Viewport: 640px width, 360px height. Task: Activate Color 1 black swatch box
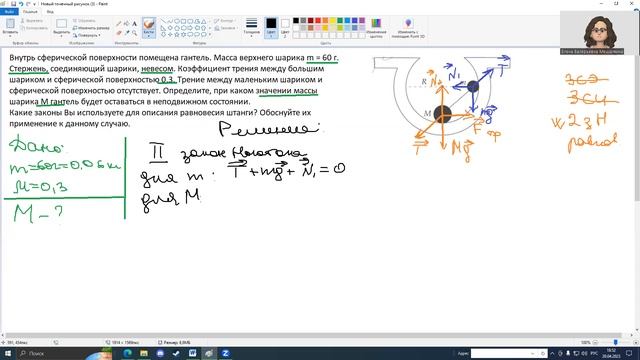(271, 27)
